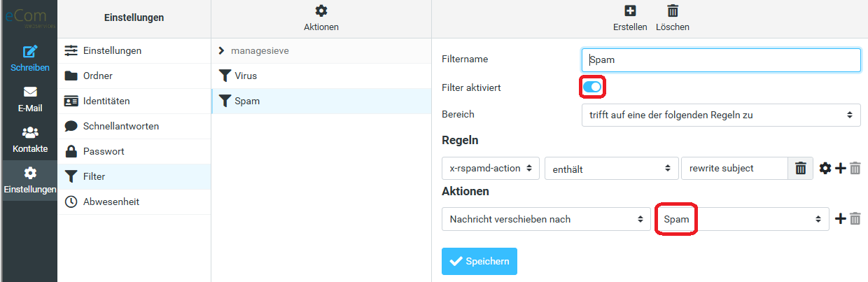
Task: Open rule advanced options gear icon
Action: (825, 168)
